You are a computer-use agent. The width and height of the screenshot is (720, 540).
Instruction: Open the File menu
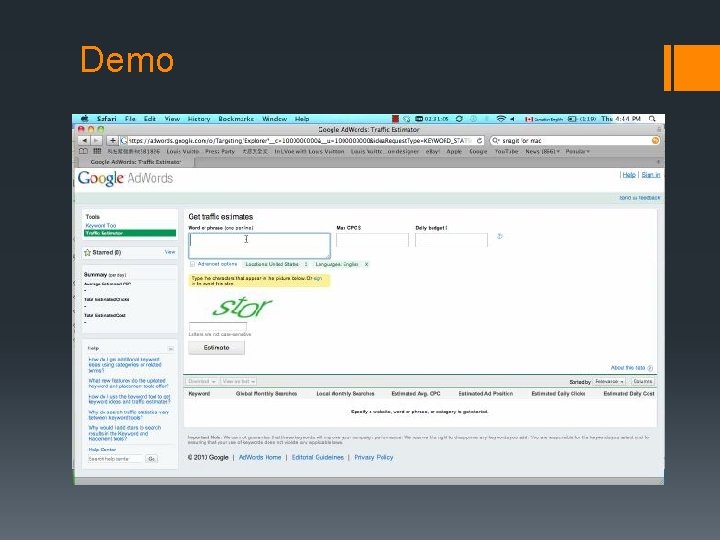coord(130,119)
